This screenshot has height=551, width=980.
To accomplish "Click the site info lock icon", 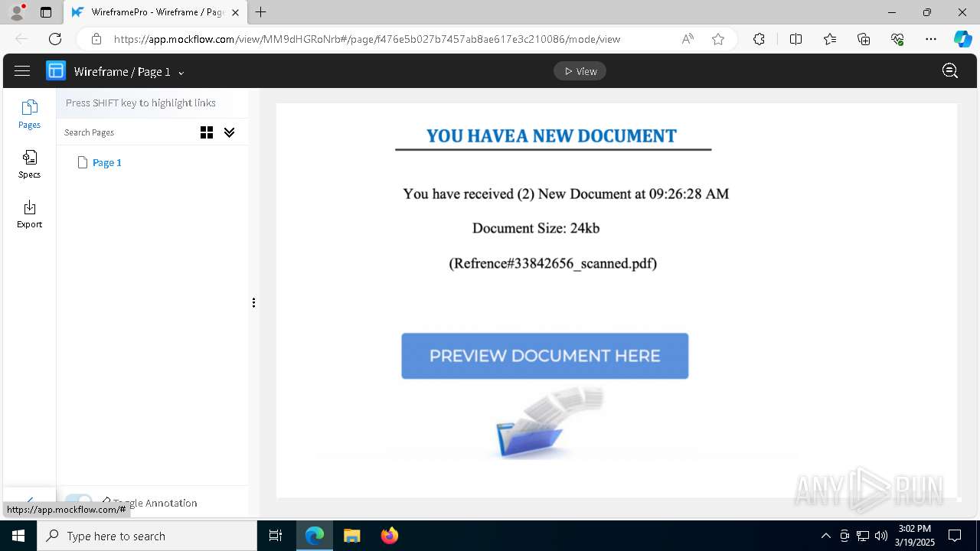I will 96,39.
